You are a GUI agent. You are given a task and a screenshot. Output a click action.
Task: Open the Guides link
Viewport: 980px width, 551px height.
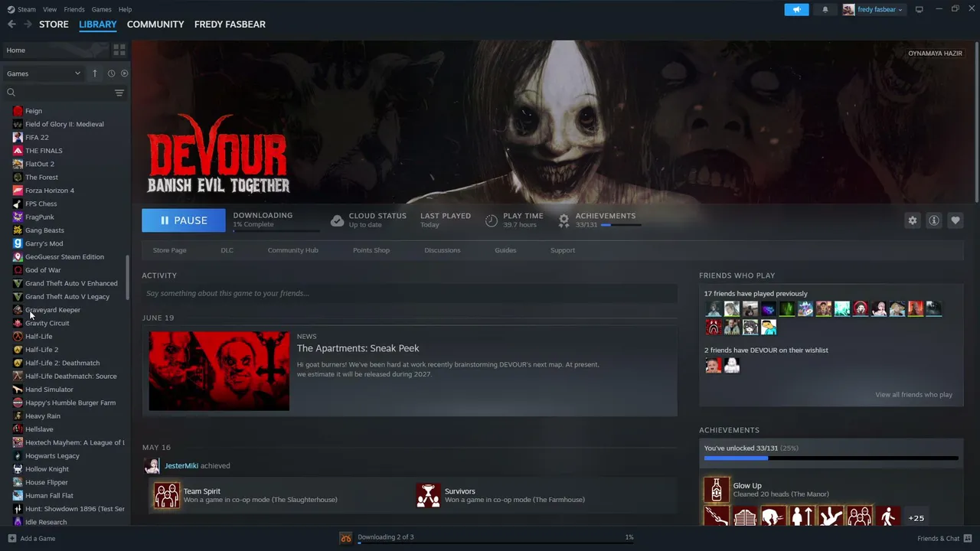(505, 250)
